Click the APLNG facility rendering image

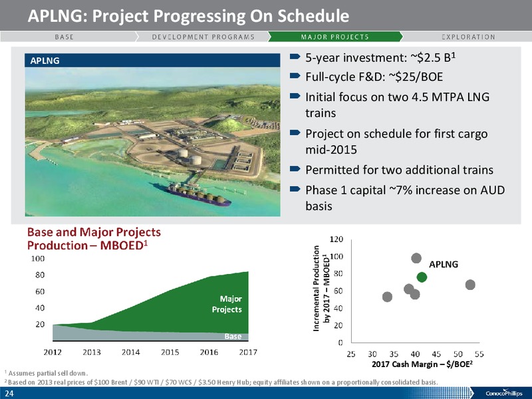pyautogui.click(x=152, y=142)
